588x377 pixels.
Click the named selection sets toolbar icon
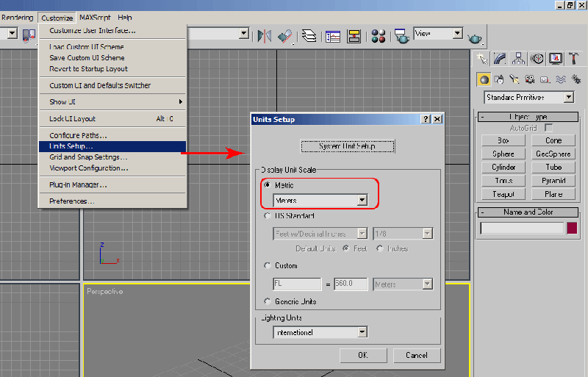coord(29,35)
